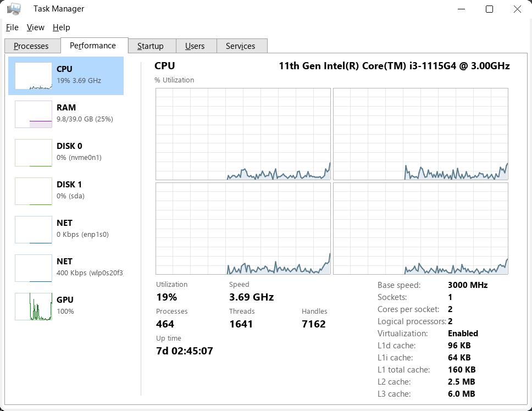Click the top-left CPU utilization graph
Screen dimensions: 532x411
tap(243, 134)
